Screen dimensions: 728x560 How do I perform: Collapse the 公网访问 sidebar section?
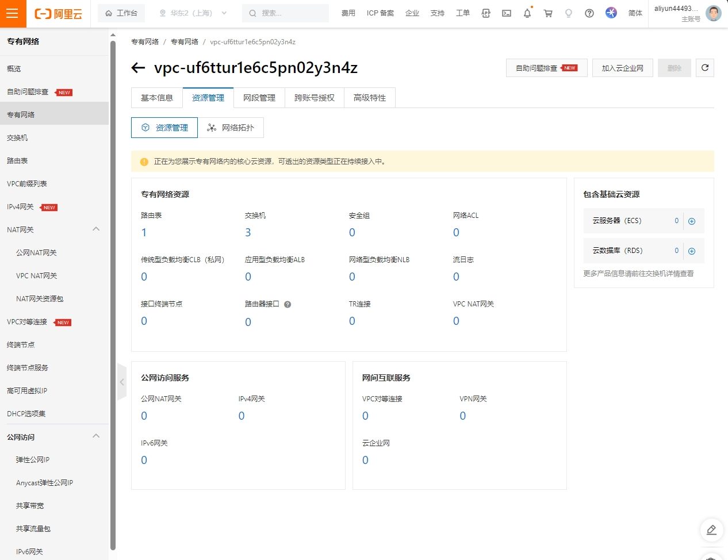(x=96, y=436)
